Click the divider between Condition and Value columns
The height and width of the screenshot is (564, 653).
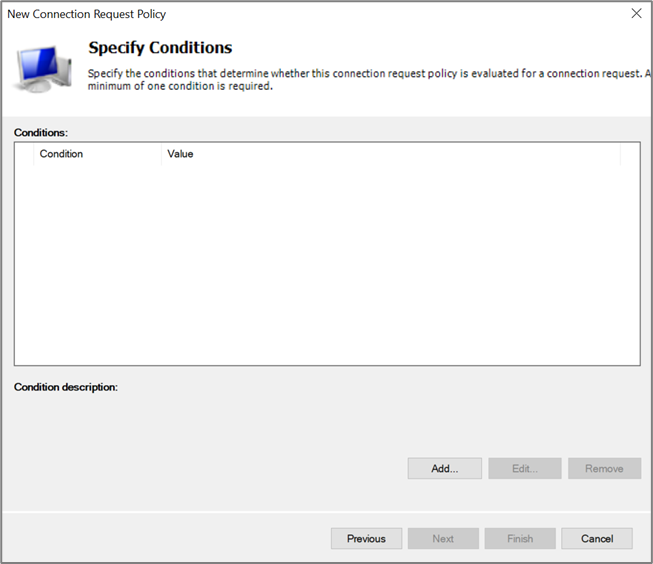(x=161, y=154)
